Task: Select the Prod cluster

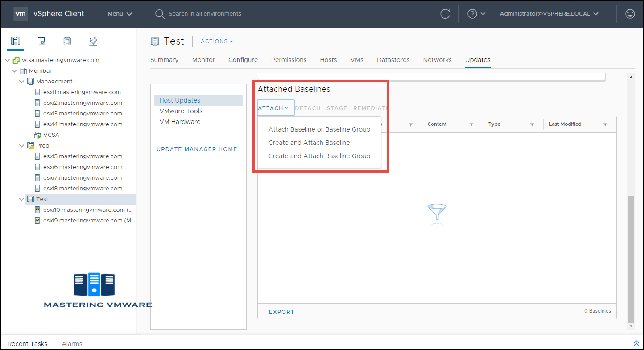Action: pos(42,146)
